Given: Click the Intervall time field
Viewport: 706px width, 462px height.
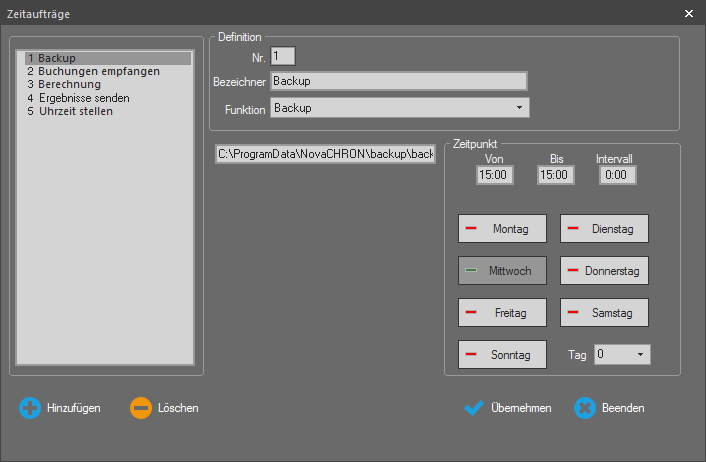Looking at the screenshot, I should click(617, 175).
